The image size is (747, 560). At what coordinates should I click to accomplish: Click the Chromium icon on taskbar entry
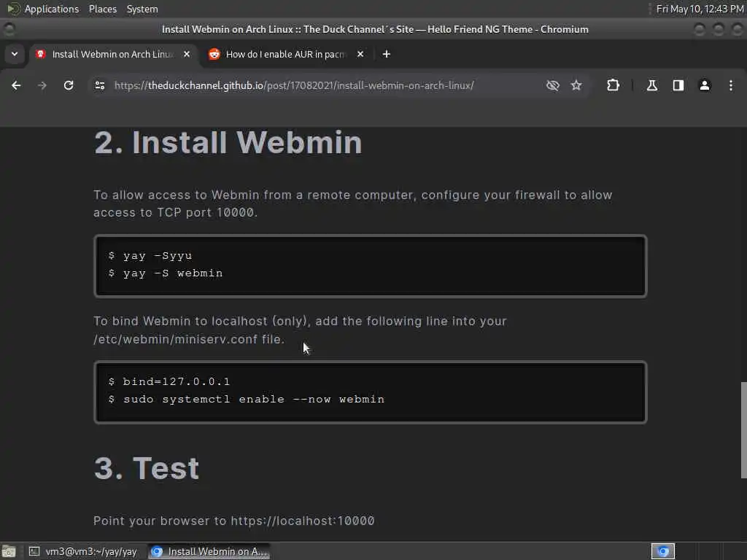pyautogui.click(x=157, y=551)
